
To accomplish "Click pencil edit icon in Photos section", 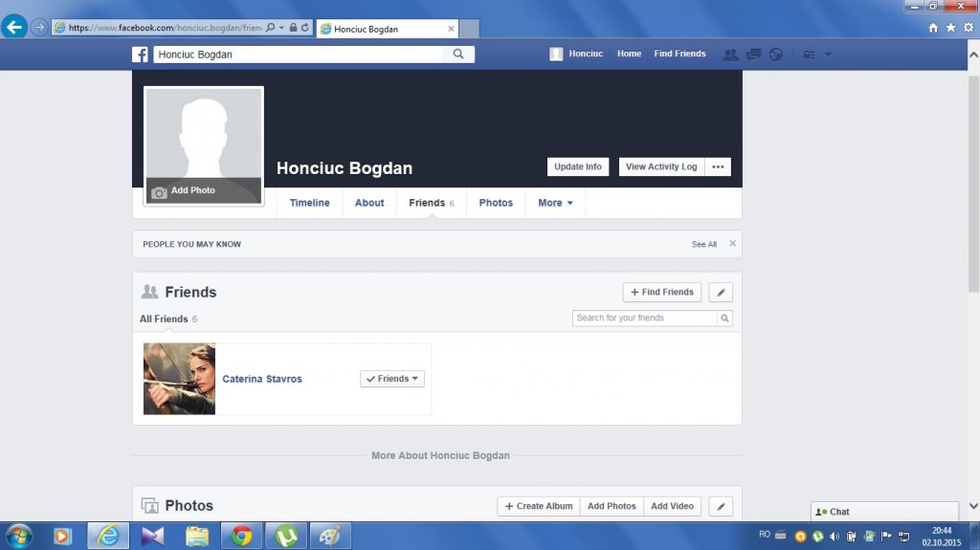I will [721, 506].
